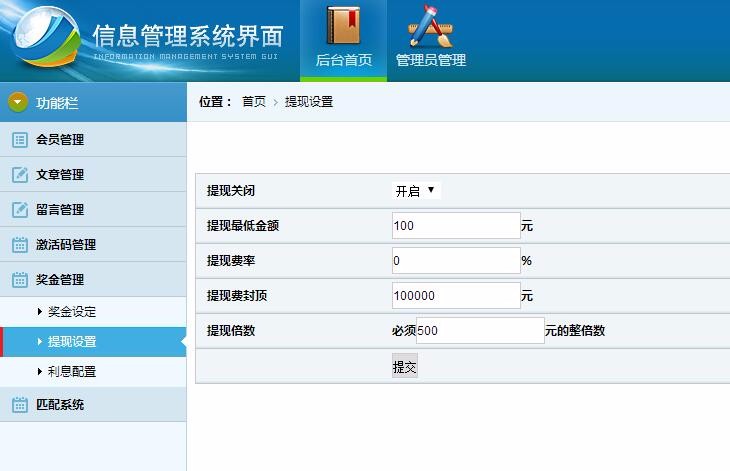Viewport: 730px width, 471px height.
Task: Click the 提现费封顶 row label
Action: pos(237,296)
